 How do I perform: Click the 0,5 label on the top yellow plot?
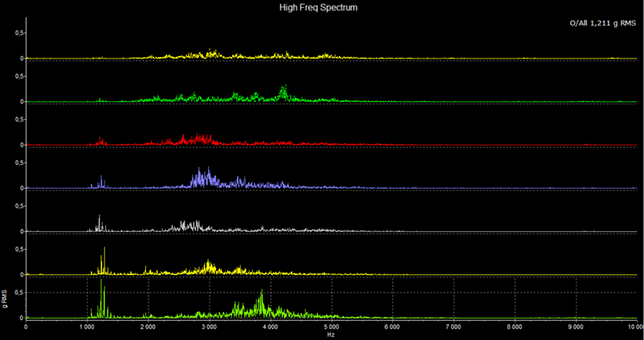[x=18, y=33]
